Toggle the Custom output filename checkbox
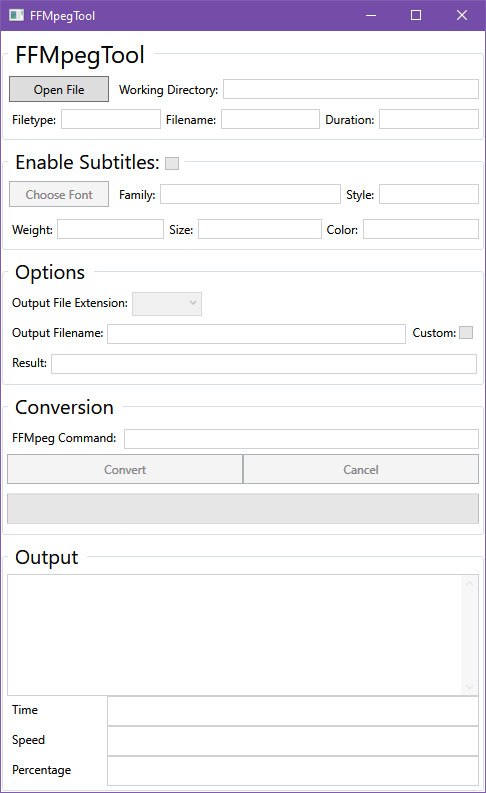 [x=466, y=332]
